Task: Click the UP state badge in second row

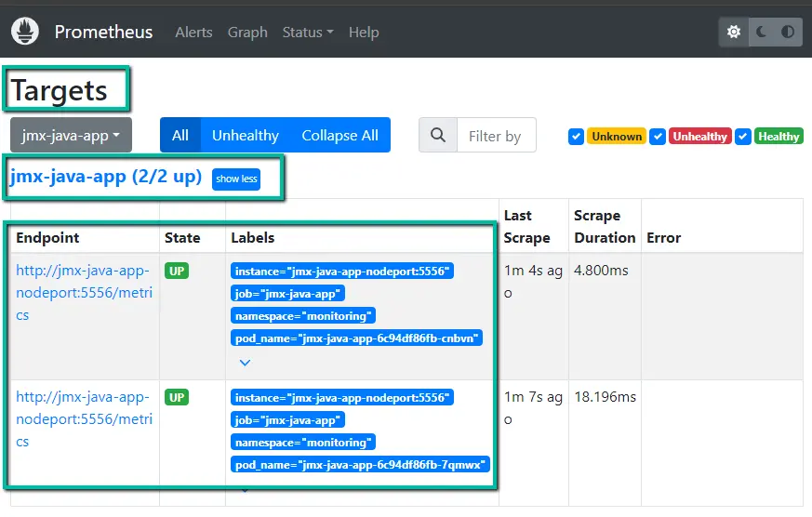Action: [x=176, y=397]
